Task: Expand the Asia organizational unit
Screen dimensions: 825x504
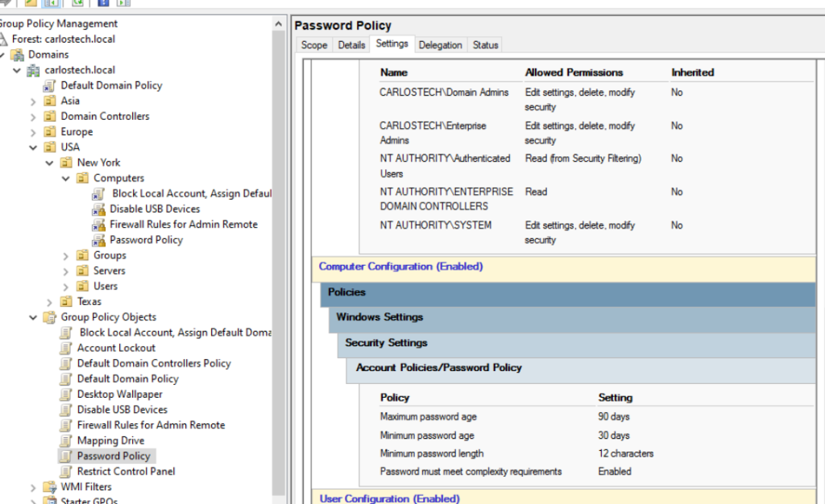Action: pos(33,101)
